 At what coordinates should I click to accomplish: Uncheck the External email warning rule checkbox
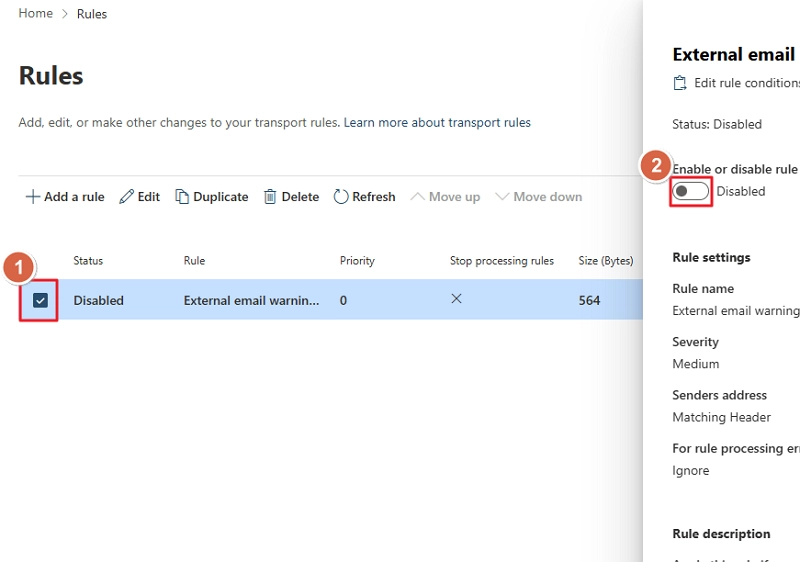(41, 300)
